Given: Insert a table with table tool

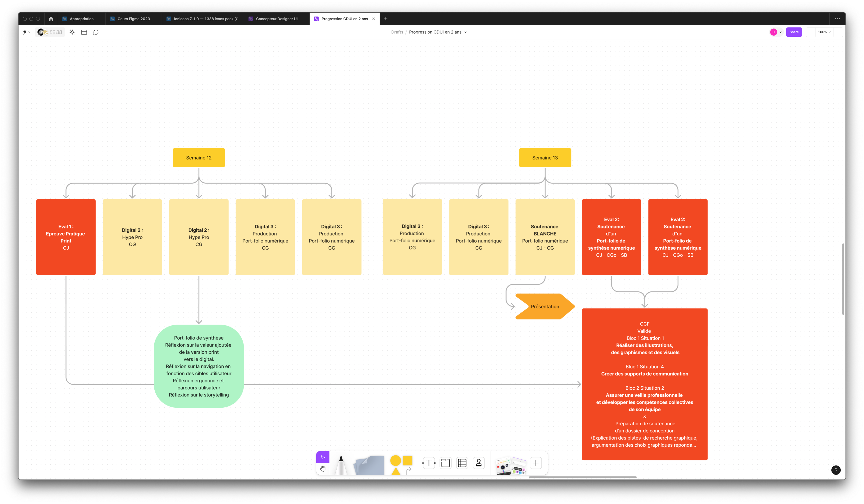Looking at the screenshot, I should coord(462,463).
